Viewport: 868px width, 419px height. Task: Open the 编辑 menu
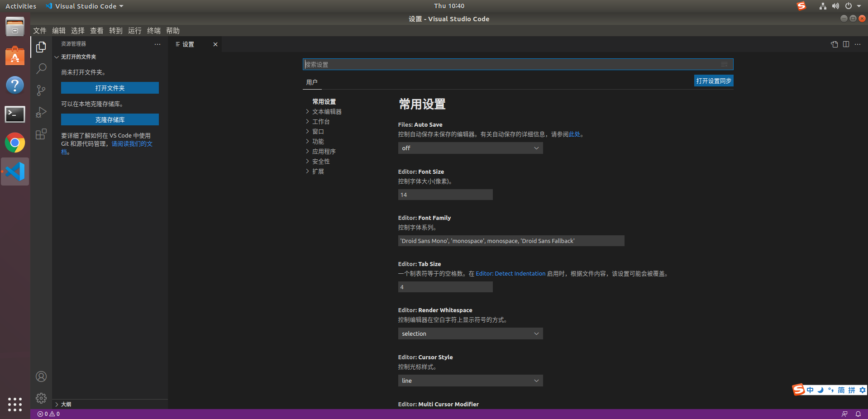coord(59,31)
